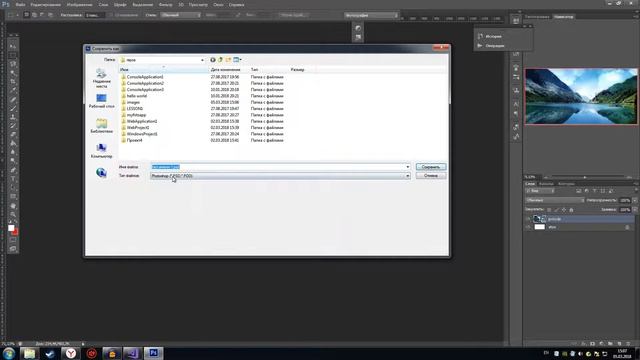
Task: Select the Quick Selection tool
Action: 13,73
